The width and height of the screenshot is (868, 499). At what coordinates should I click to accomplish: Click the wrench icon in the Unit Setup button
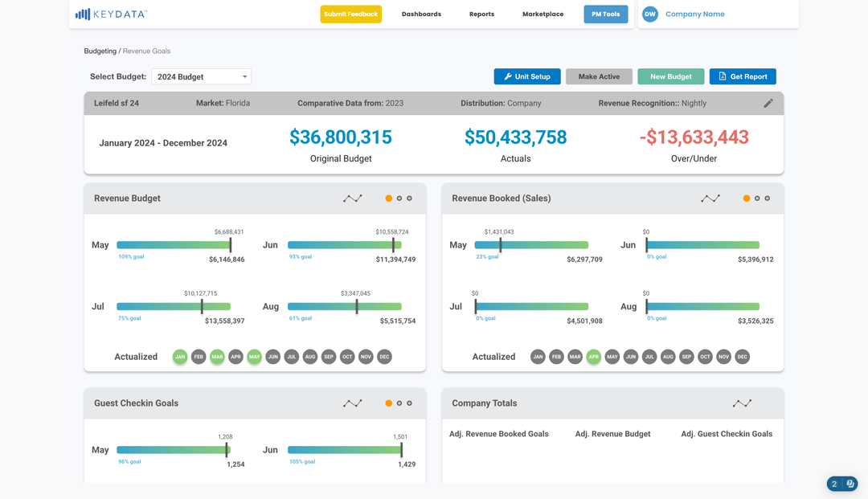[x=510, y=76]
